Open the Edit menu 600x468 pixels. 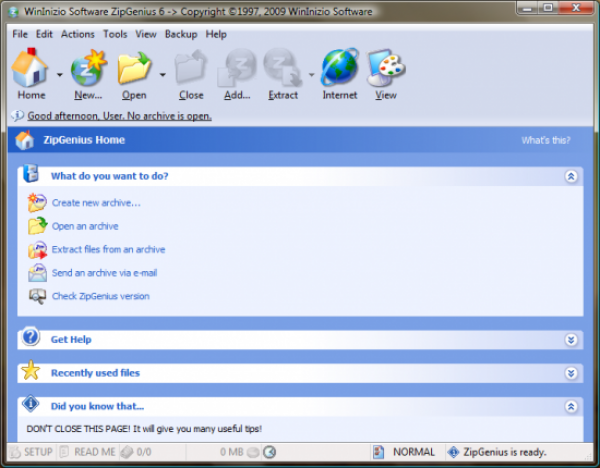pyautogui.click(x=44, y=34)
